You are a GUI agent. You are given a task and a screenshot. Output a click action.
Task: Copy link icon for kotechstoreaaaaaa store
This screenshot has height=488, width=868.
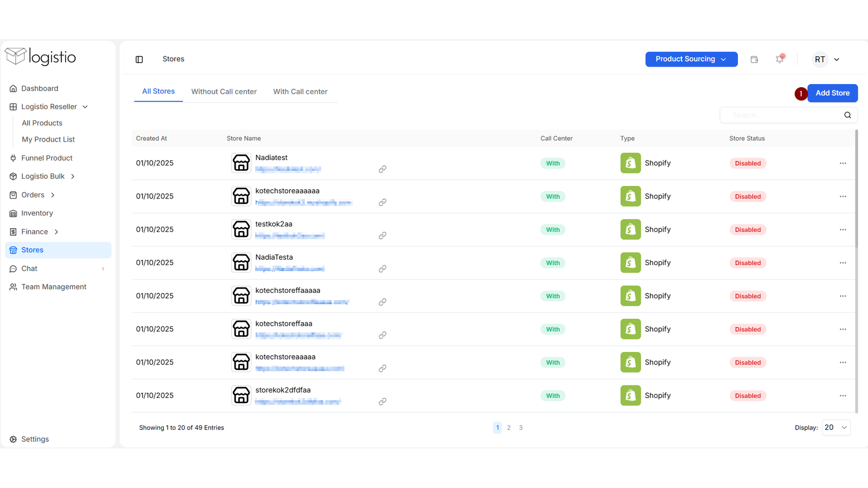click(382, 202)
